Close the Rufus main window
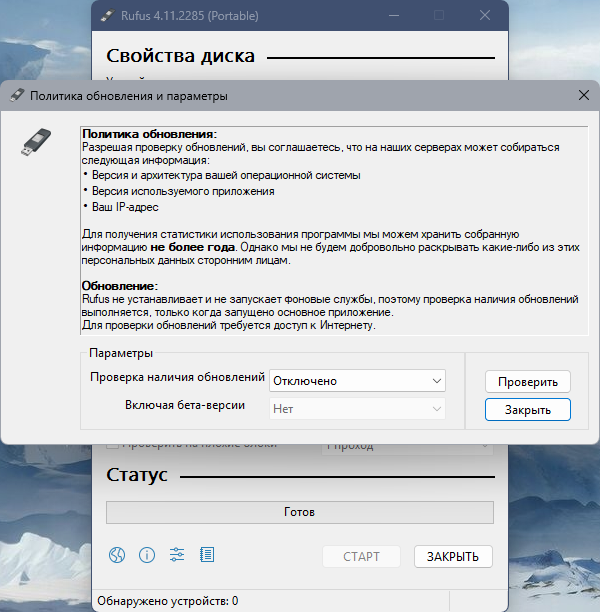 point(485,16)
